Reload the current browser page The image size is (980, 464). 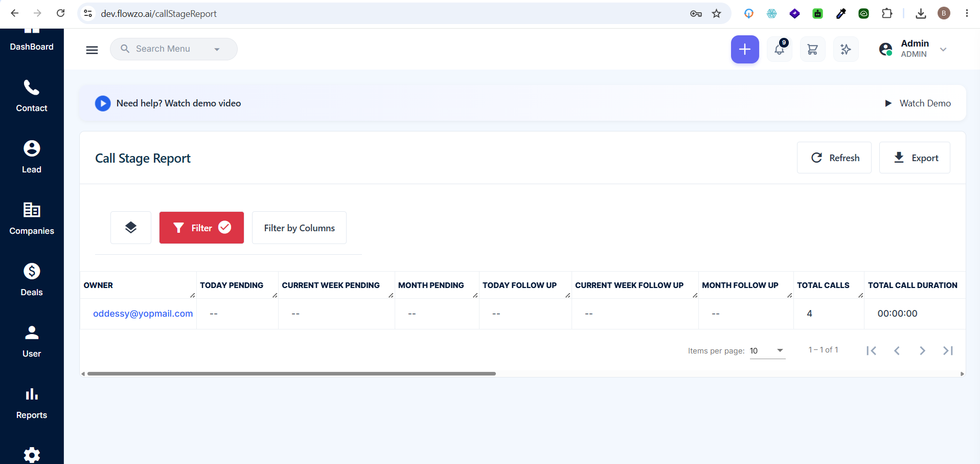click(60, 13)
